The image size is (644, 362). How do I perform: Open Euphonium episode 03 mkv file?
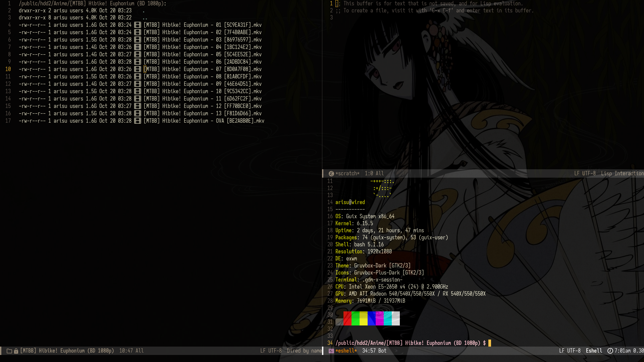[202, 40]
